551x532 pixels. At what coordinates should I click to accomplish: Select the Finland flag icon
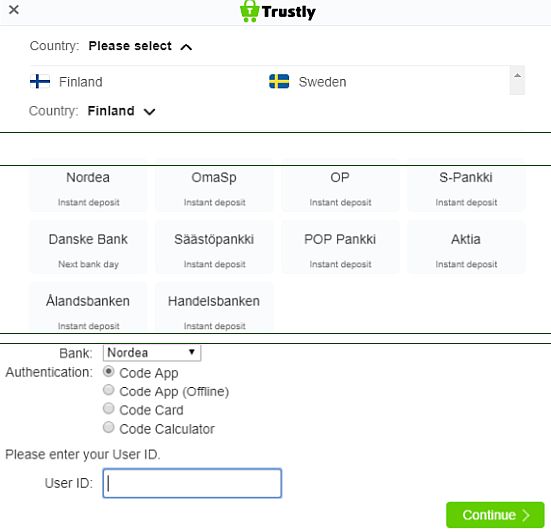pyautogui.click(x=40, y=82)
